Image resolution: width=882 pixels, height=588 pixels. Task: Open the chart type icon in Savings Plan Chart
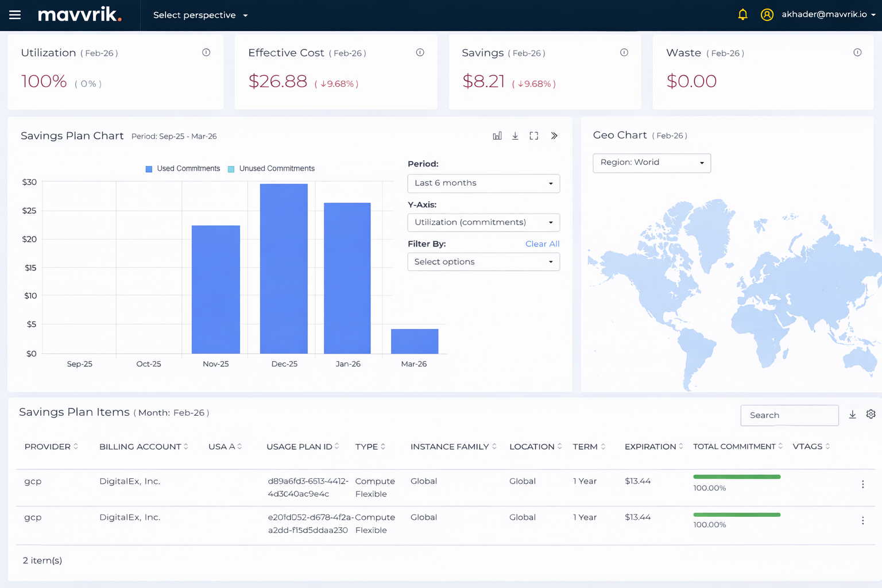[x=497, y=136]
